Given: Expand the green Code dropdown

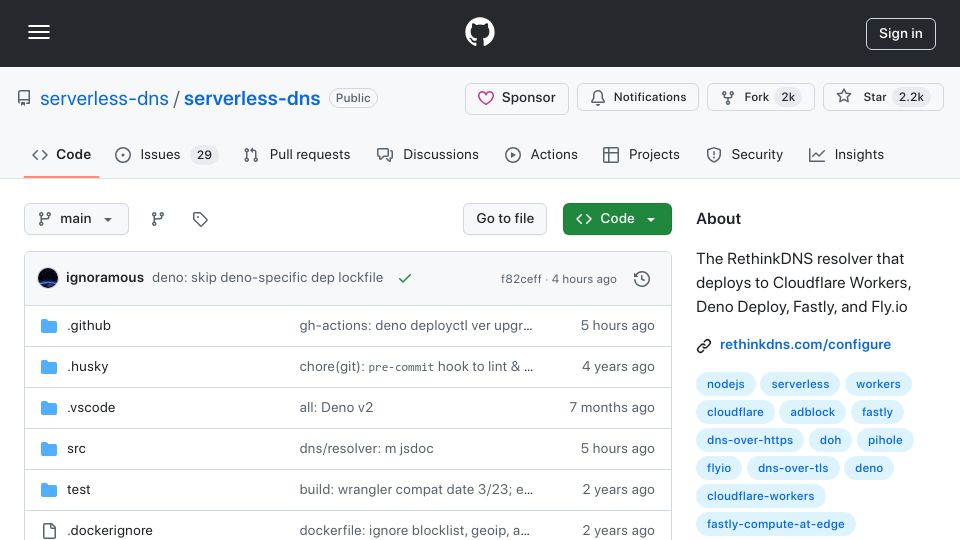Looking at the screenshot, I should [617, 219].
